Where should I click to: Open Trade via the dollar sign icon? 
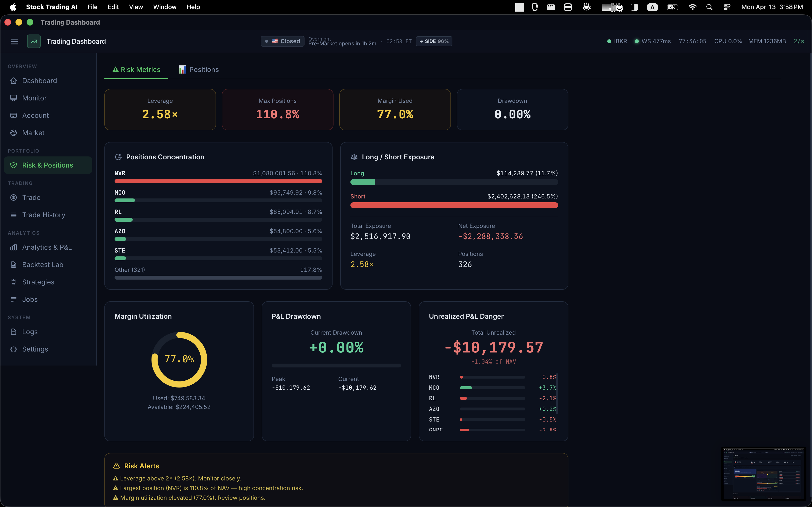(14, 197)
